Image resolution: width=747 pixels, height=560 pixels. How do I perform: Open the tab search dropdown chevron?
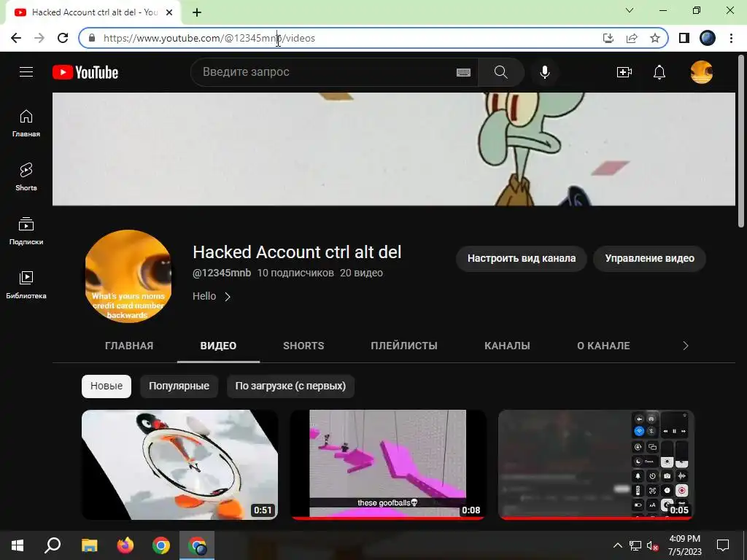pyautogui.click(x=630, y=10)
